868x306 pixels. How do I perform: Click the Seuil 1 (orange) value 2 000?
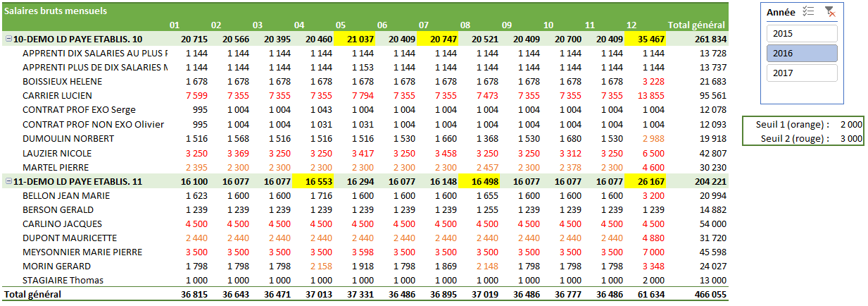(x=851, y=125)
